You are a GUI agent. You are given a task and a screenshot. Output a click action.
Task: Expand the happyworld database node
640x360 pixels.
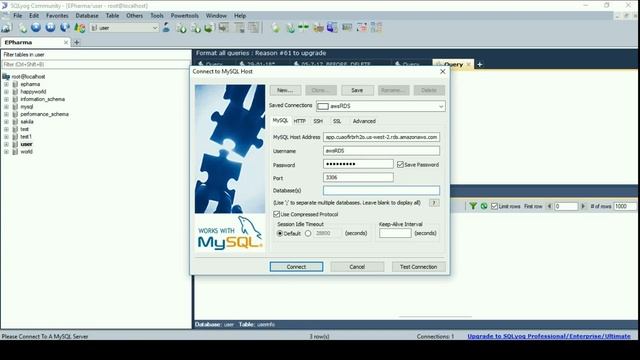6,91
